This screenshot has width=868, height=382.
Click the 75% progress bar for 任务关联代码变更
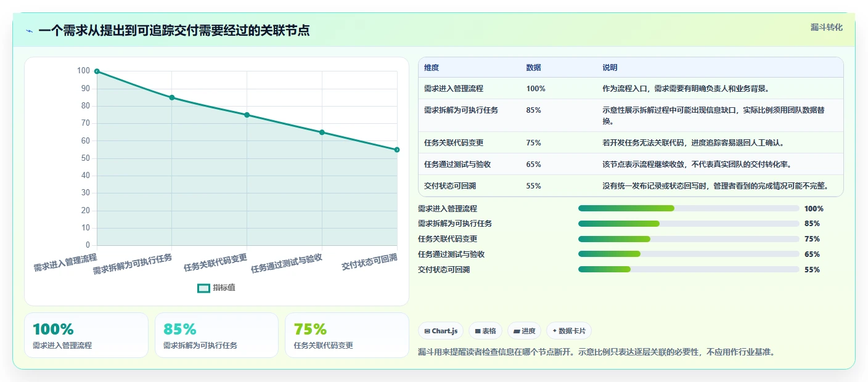689,239
